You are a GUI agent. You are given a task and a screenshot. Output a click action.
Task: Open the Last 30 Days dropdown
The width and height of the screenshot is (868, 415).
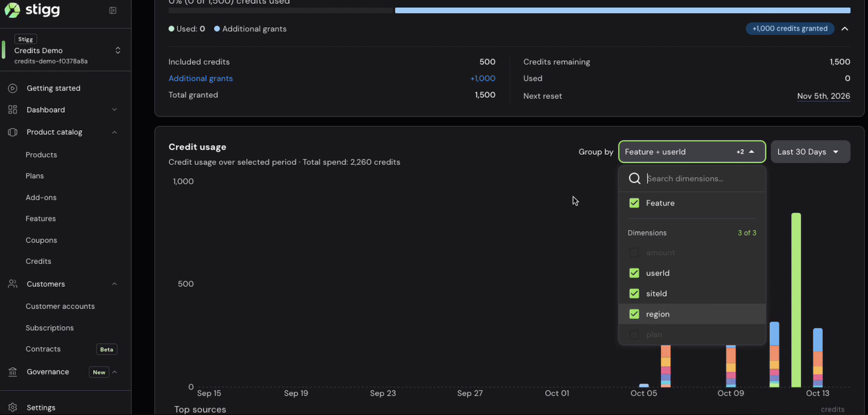click(x=810, y=152)
